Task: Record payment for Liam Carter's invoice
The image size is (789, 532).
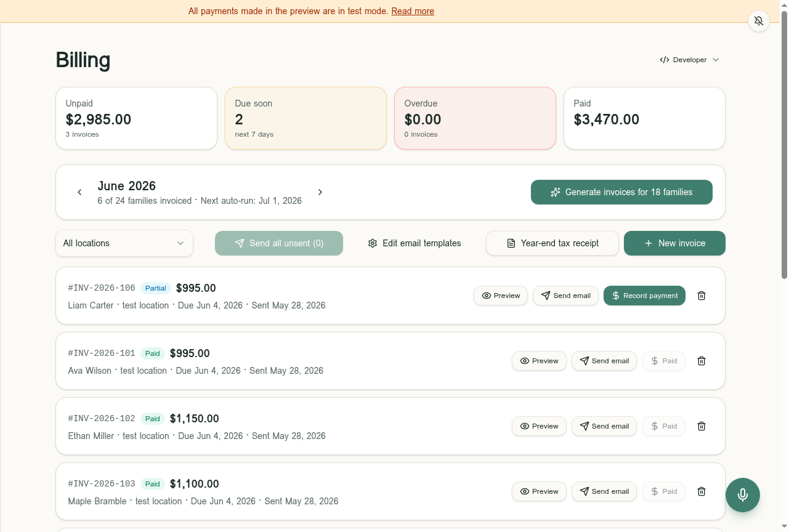Action: pos(644,296)
